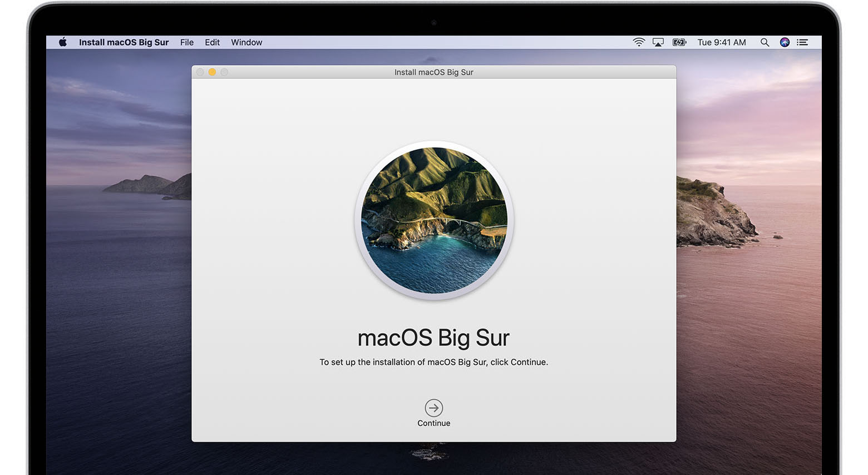This screenshot has height=475, width=868.
Task: Open the Notification Center icon
Action: [x=802, y=42]
